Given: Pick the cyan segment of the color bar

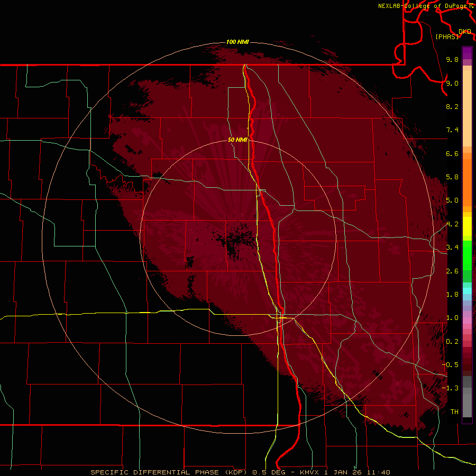Looking at the screenshot, I should click(x=467, y=290).
